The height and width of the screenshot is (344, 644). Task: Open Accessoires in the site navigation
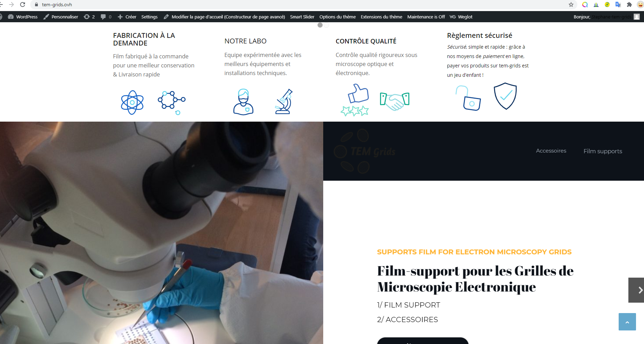[x=551, y=151]
